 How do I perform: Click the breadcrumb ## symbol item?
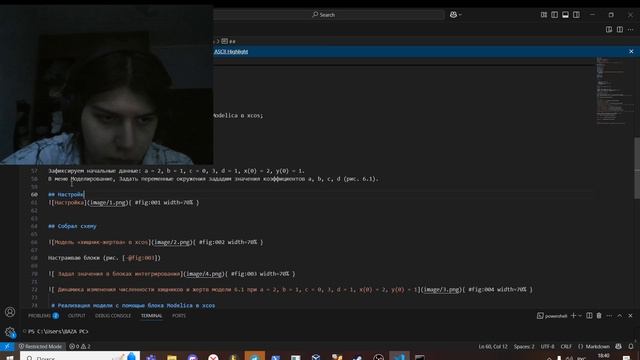click(229, 41)
